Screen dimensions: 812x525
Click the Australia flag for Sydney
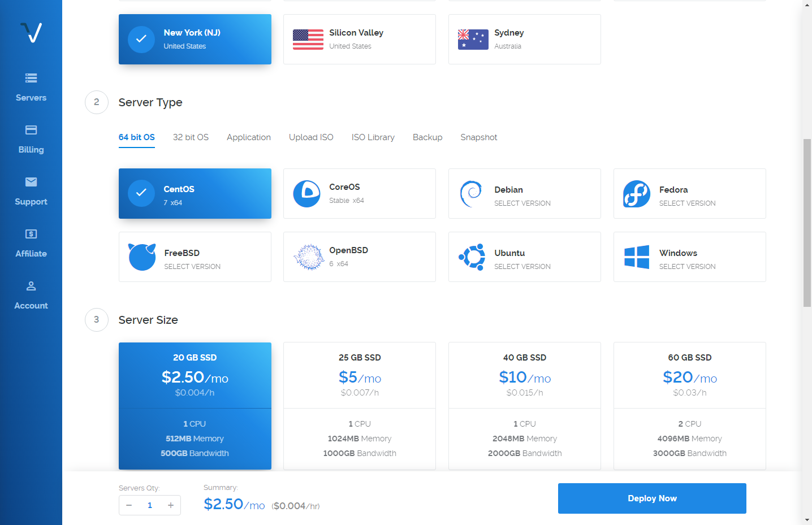tap(473, 40)
